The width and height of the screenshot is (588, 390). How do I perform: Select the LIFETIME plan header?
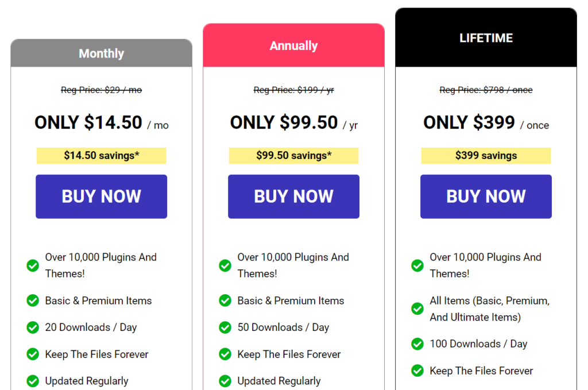(486, 37)
